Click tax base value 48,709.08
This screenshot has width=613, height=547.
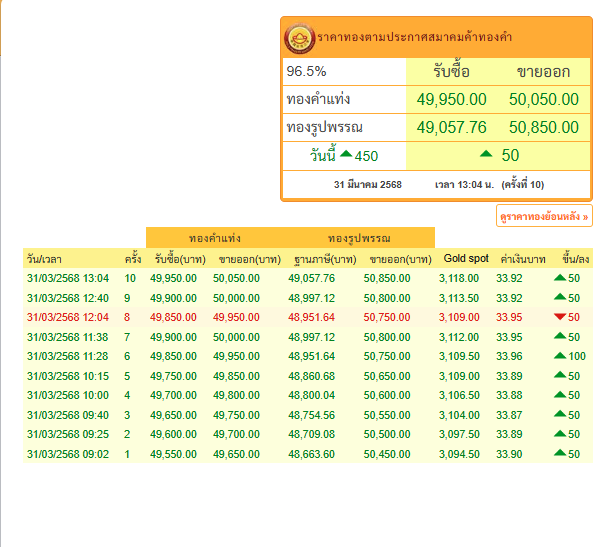coord(311,434)
